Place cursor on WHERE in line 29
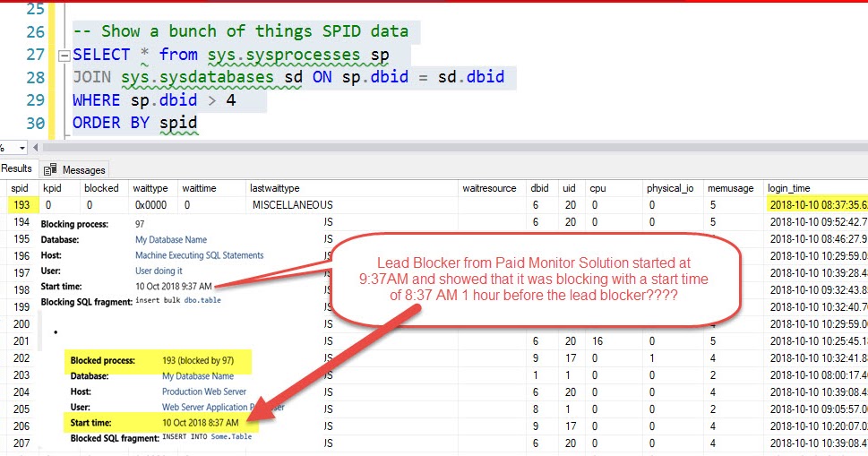The height and width of the screenshot is (456, 868). click(x=97, y=100)
